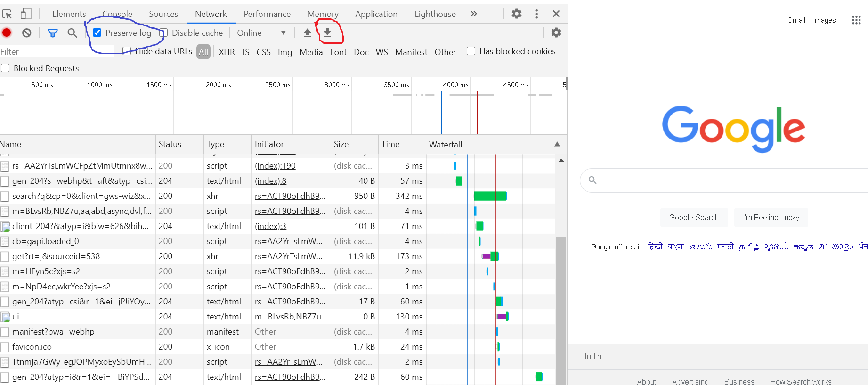
Task: Toggle Disable cache checkbox
Action: tap(163, 33)
